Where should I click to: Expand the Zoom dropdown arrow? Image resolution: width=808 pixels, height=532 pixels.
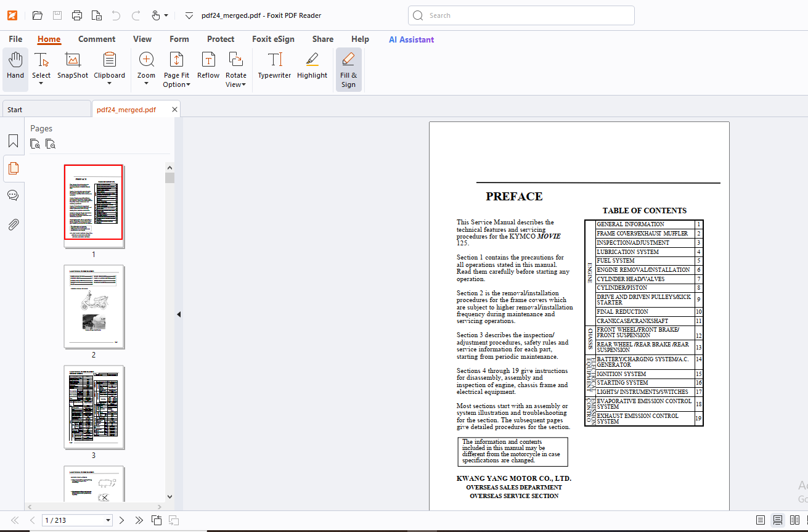tap(146, 84)
